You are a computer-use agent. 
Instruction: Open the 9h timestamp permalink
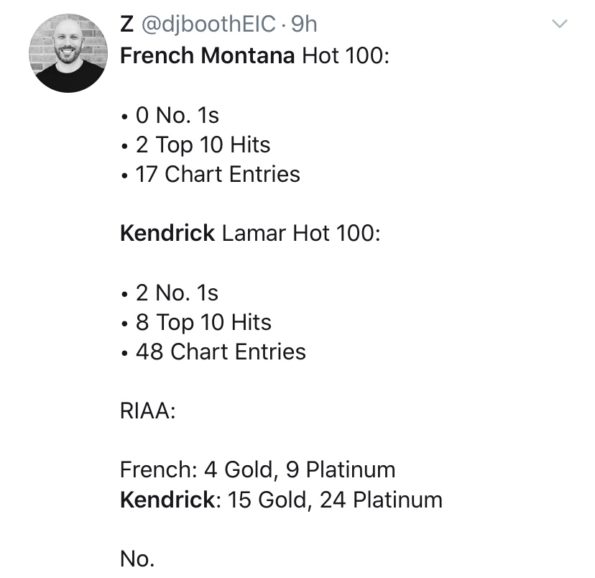(304, 24)
